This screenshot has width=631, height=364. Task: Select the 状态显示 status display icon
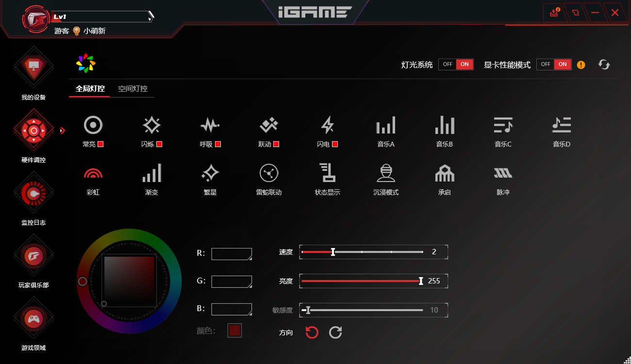[327, 173]
